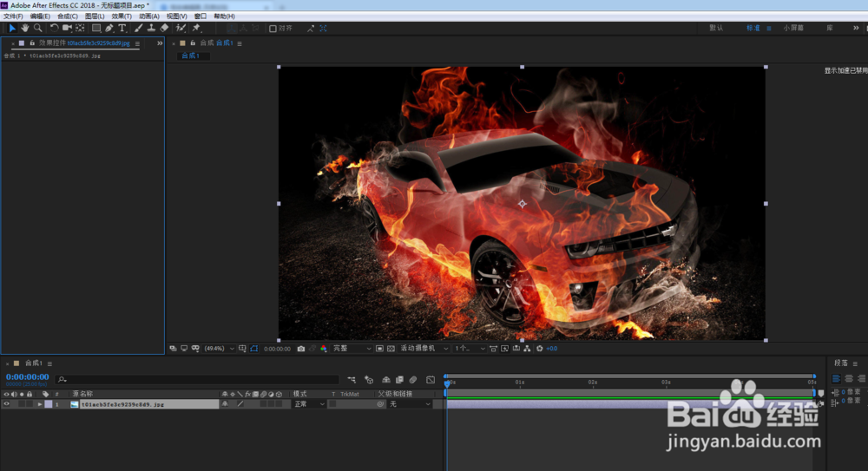The image size is (868, 471).
Task: Select the Roto Brush tool
Action: point(181,28)
